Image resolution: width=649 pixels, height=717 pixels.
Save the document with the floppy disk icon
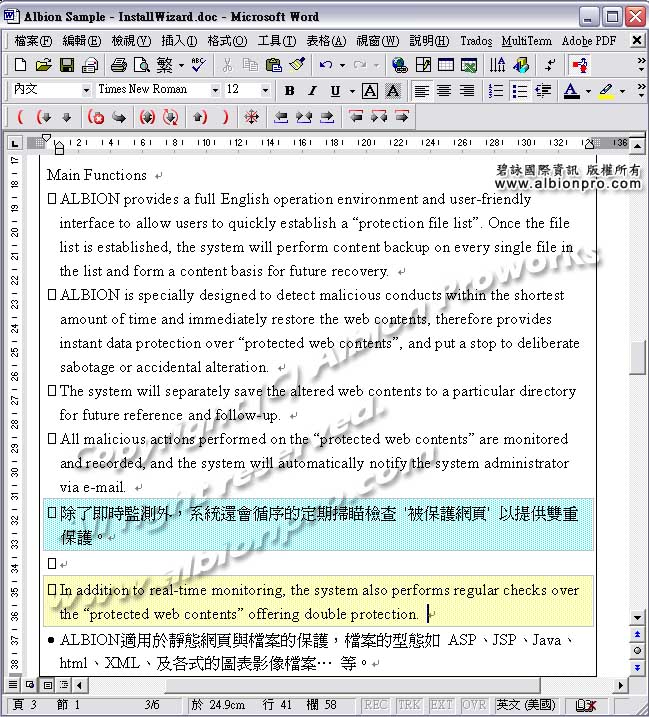coord(67,65)
